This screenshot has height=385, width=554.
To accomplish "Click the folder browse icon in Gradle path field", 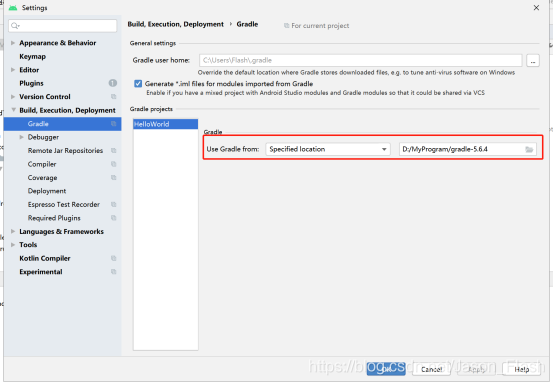I will (529, 149).
